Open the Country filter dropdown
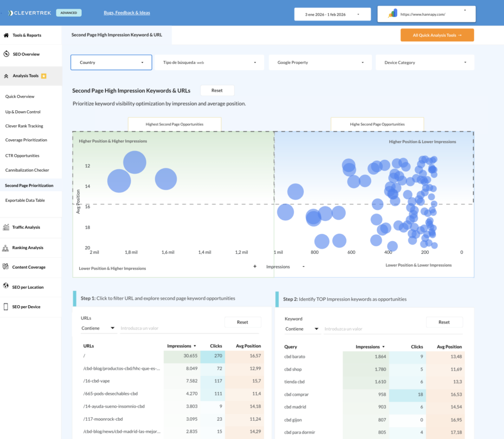 tap(111, 63)
